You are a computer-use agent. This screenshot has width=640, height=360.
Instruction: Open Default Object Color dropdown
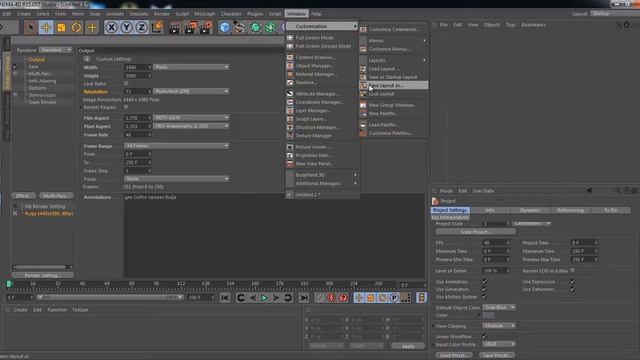[x=499, y=307]
